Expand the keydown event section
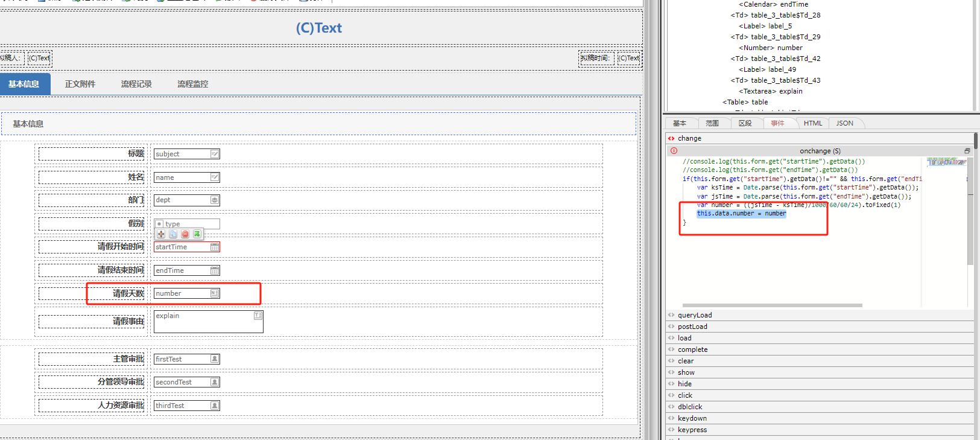 (x=671, y=418)
